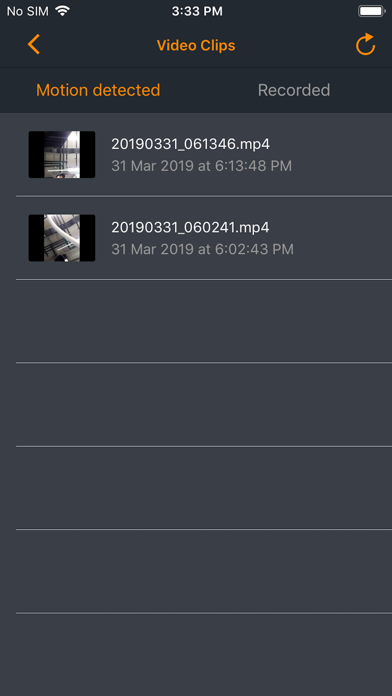Viewport: 392px width, 696px height.
Task: Tap the 6:13:48 PM timestamp
Action: [x=251, y=166]
